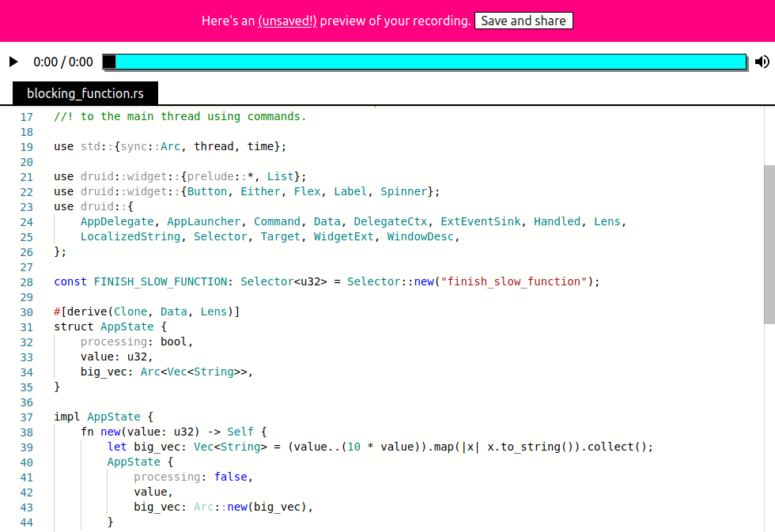Click the cyan playback progress bar
775x532 pixels.
pos(425,62)
